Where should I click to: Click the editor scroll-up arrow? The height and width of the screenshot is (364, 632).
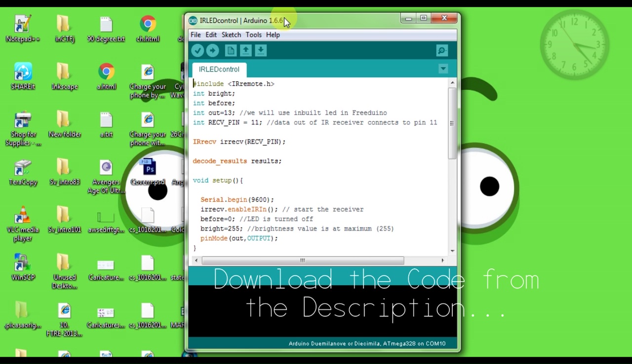tap(452, 82)
